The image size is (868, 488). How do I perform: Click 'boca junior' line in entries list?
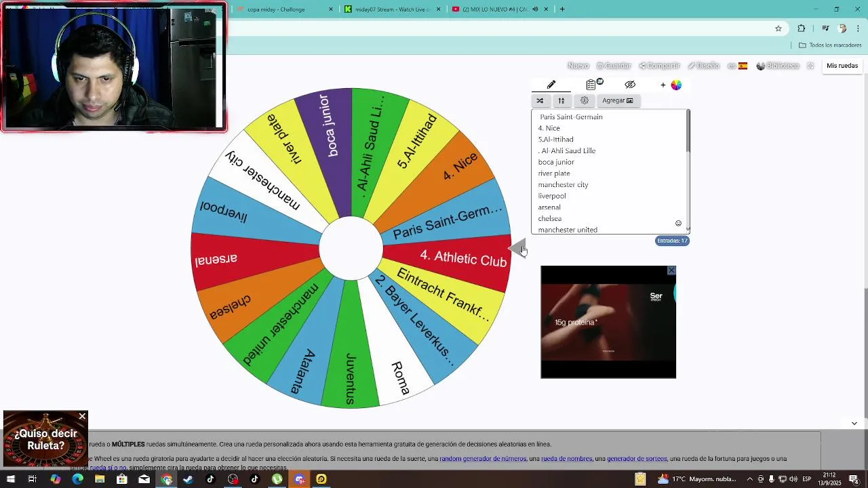point(556,162)
